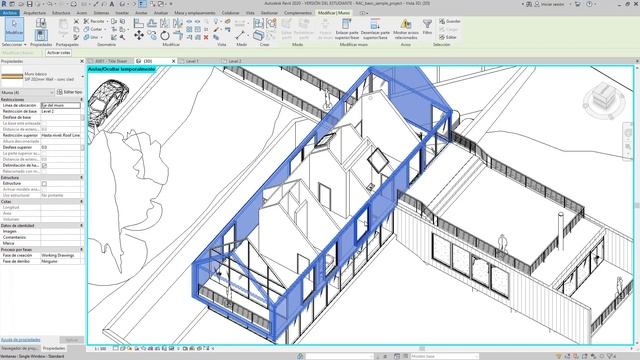Viewport: 640px width, 360px height.
Task: Click the Editar tipo button
Action: [x=69, y=92]
